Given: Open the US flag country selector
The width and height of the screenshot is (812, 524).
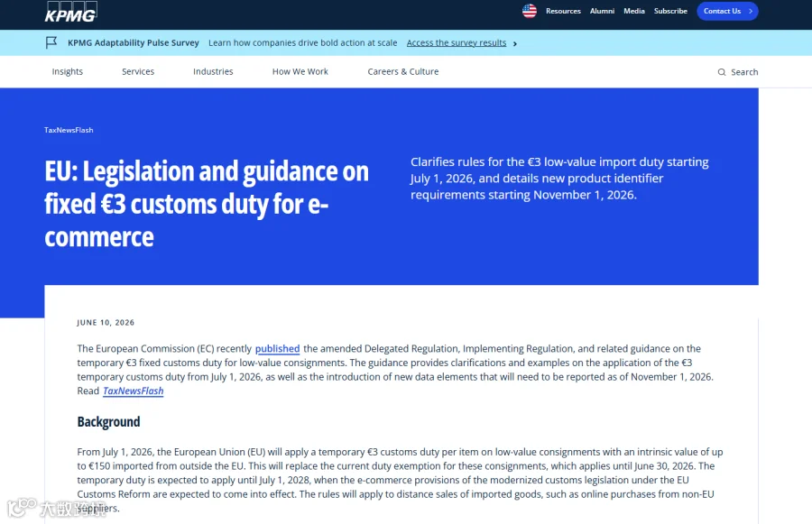Looking at the screenshot, I should point(530,11).
